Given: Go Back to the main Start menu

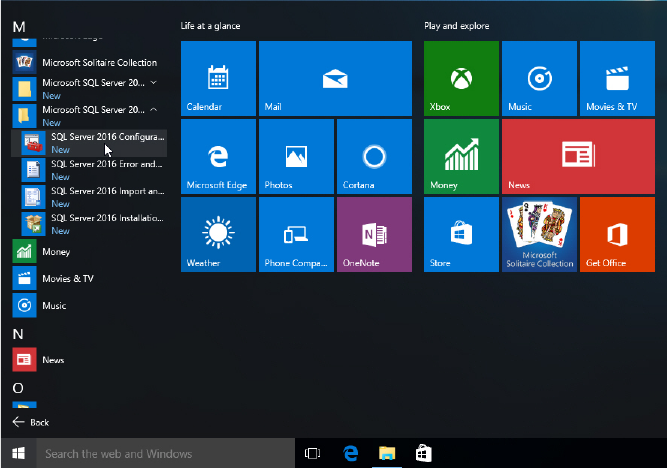Looking at the screenshot, I should 30,423.
